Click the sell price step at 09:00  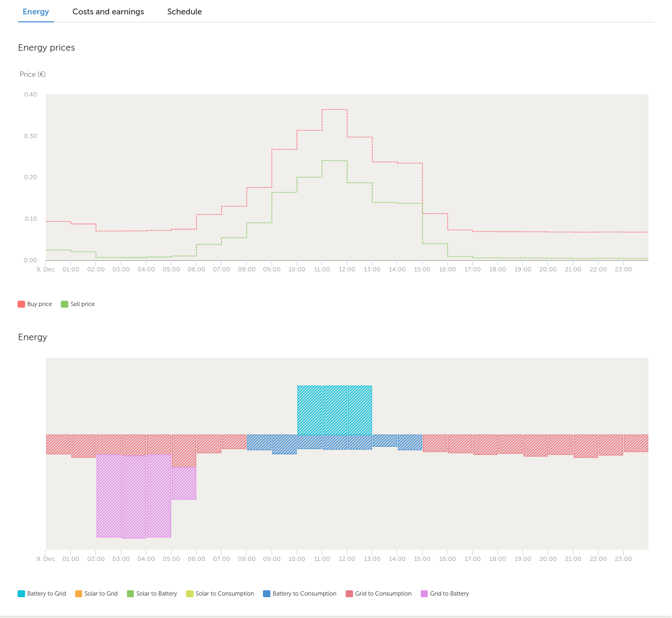tap(284, 192)
